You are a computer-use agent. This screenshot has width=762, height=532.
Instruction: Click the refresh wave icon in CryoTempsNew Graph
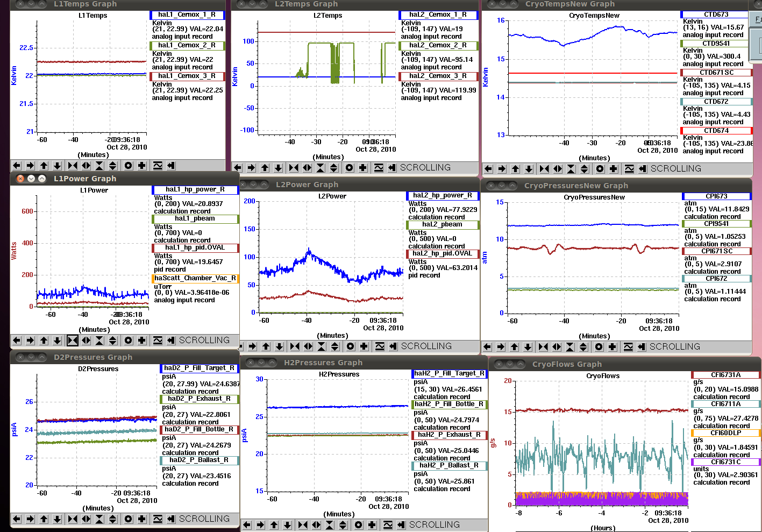[x=629, y=169]
